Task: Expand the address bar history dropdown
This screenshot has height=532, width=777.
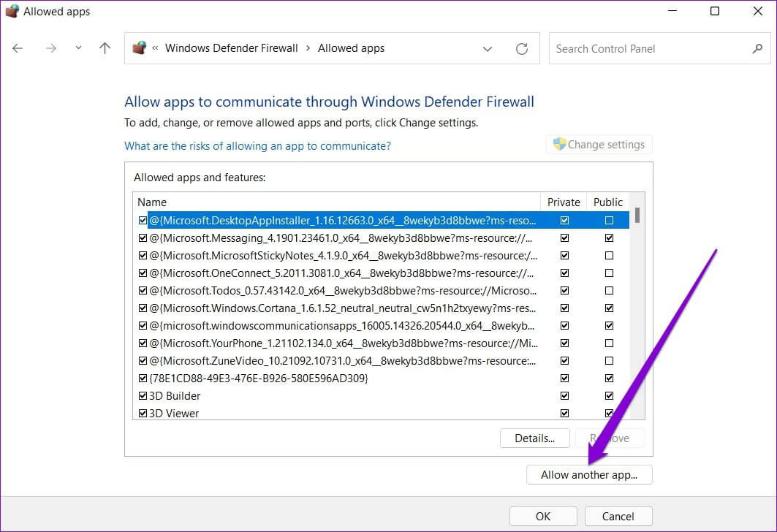Action: [x=488, y=48]
